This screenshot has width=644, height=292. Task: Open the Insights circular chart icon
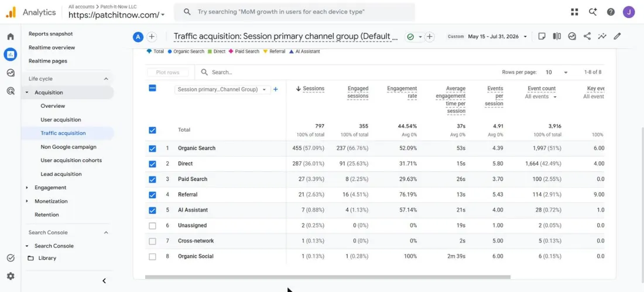point(572,36)
